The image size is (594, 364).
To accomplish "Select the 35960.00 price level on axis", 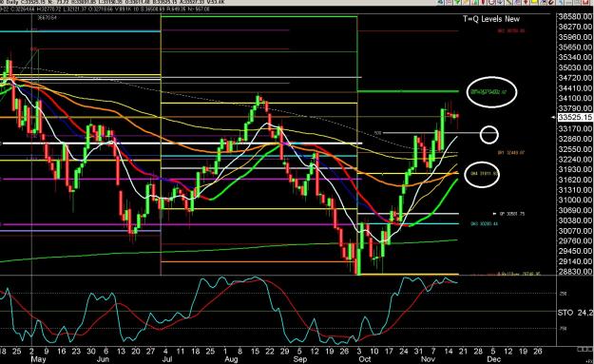I will click(x=575, y=37).
